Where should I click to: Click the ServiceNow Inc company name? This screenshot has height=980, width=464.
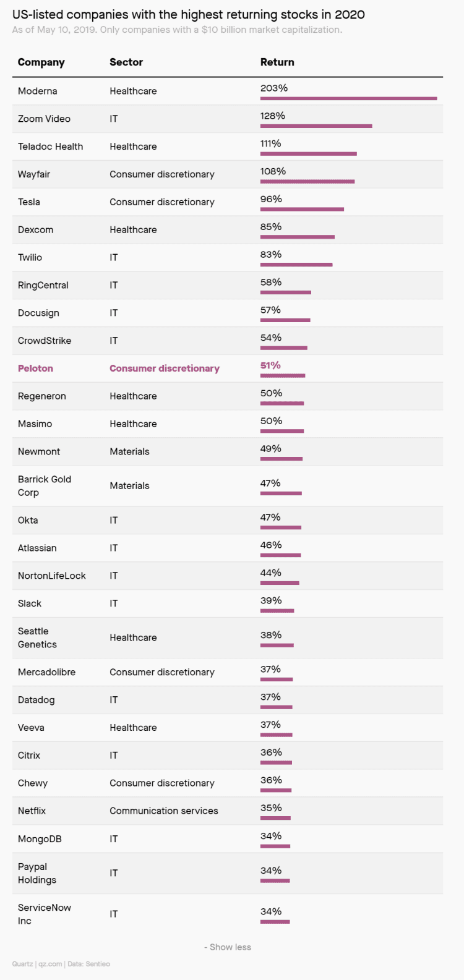tap(45, 914)
